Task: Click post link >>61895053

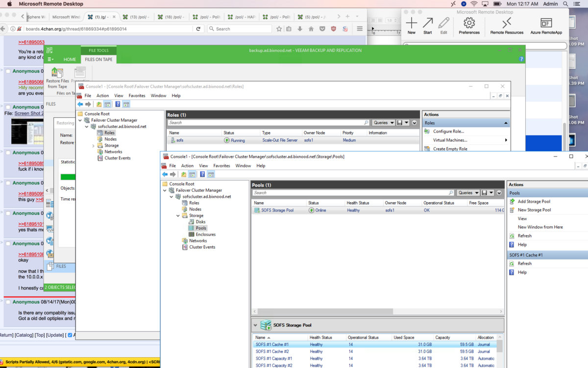Action: [31, 42]
